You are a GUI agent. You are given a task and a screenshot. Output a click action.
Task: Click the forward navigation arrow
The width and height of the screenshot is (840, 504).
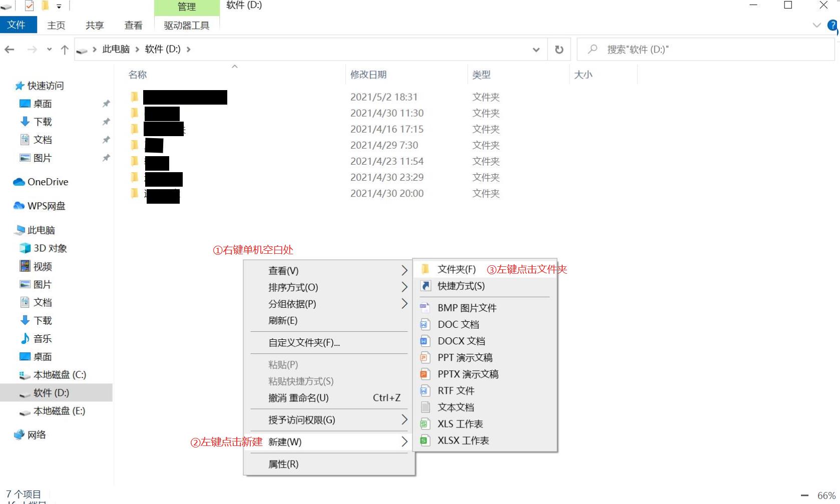pyautogui.click(x=32, y=50)
